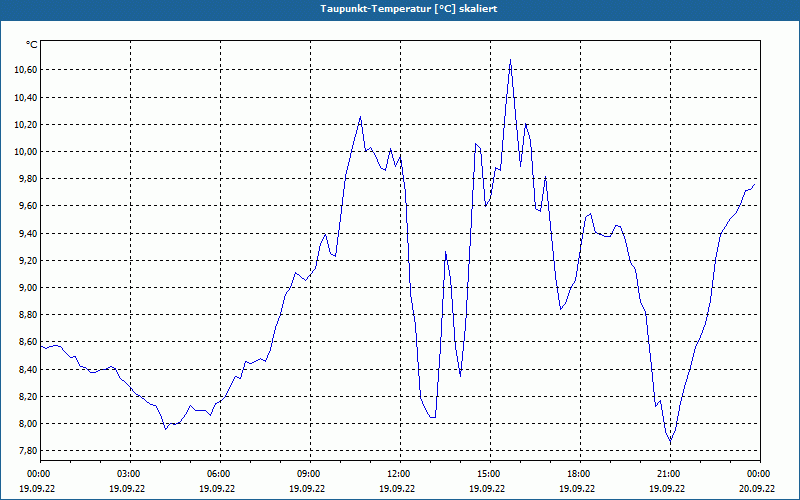
Task: Click the 9,20 y-axis label
Action: click(x=28, y=261)
